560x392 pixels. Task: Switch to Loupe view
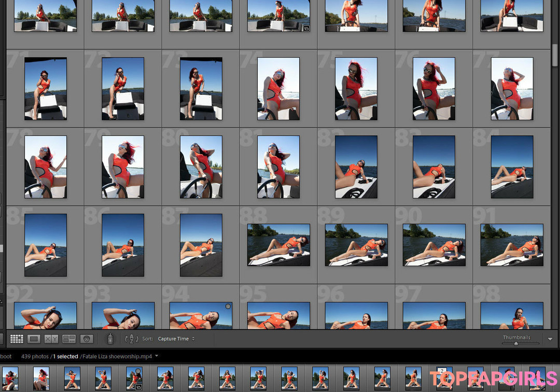34,339
